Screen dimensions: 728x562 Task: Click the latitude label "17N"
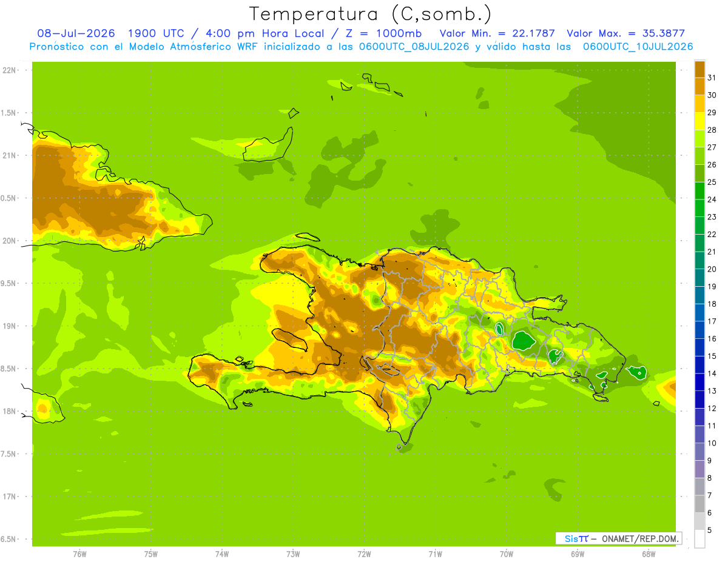click(x=8, y=497)
